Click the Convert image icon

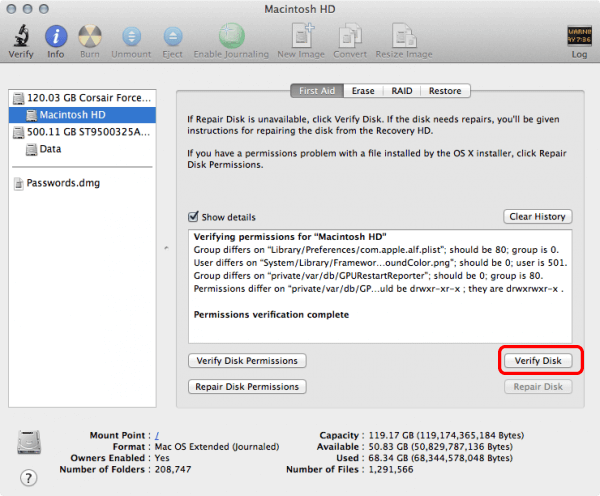pyautogui.click(x=350, y=37)
